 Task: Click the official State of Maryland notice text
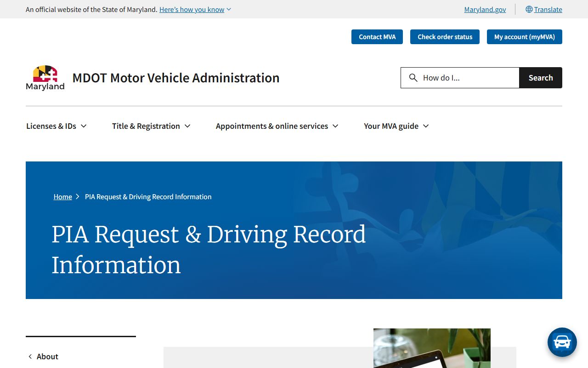(x=91, y=9)
